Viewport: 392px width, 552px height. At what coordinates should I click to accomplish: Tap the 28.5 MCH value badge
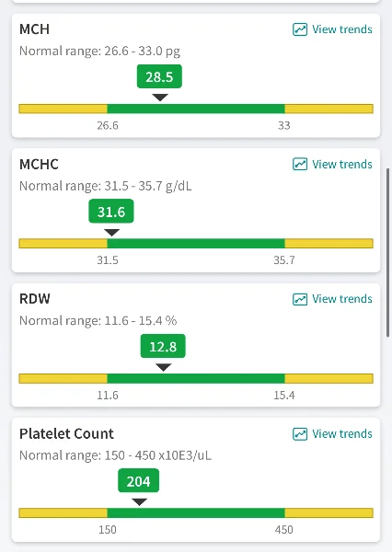click(159, 76)
